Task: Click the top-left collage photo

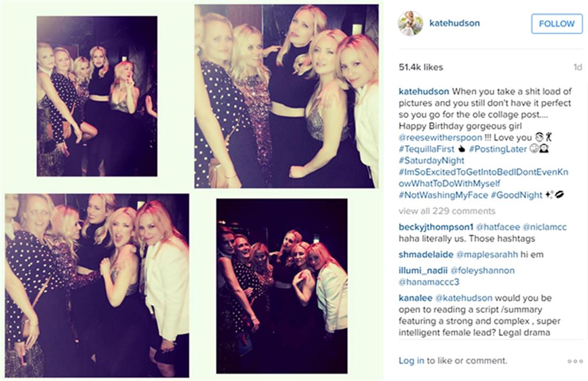Action: point(97,96)
